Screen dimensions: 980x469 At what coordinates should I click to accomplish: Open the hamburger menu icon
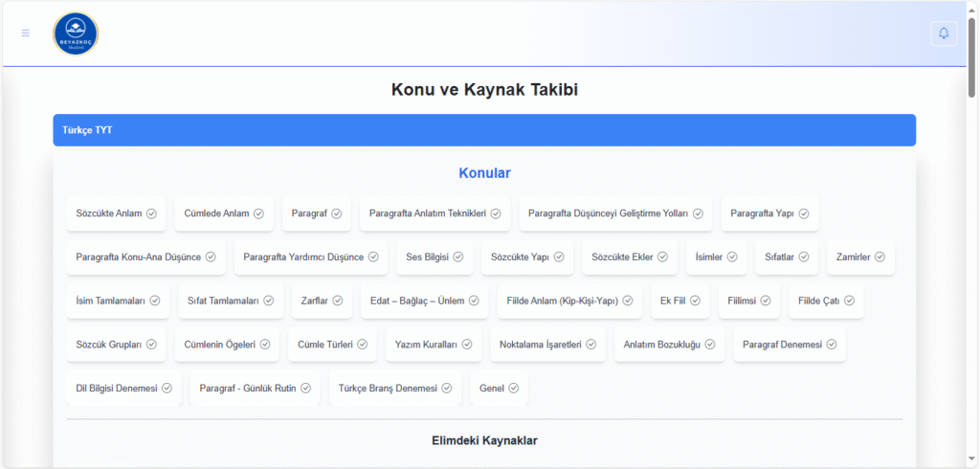pos(25,33)
